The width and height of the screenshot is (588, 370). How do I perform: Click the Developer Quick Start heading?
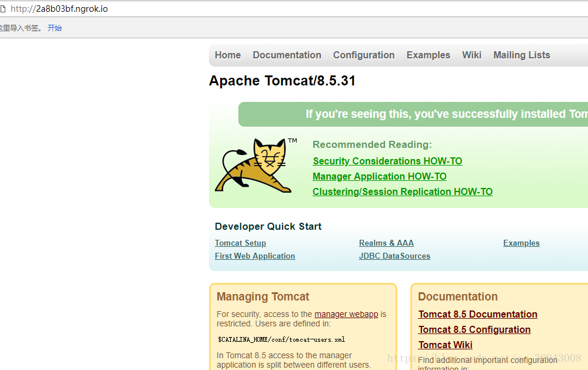(268, 227)
